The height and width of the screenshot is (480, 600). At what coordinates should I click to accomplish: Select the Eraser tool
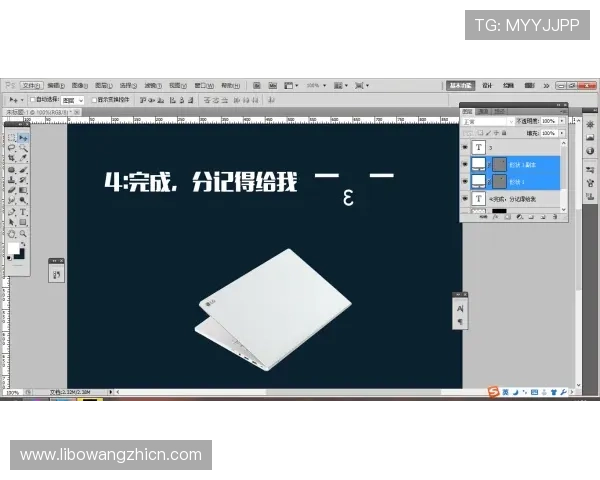(11, 190)
